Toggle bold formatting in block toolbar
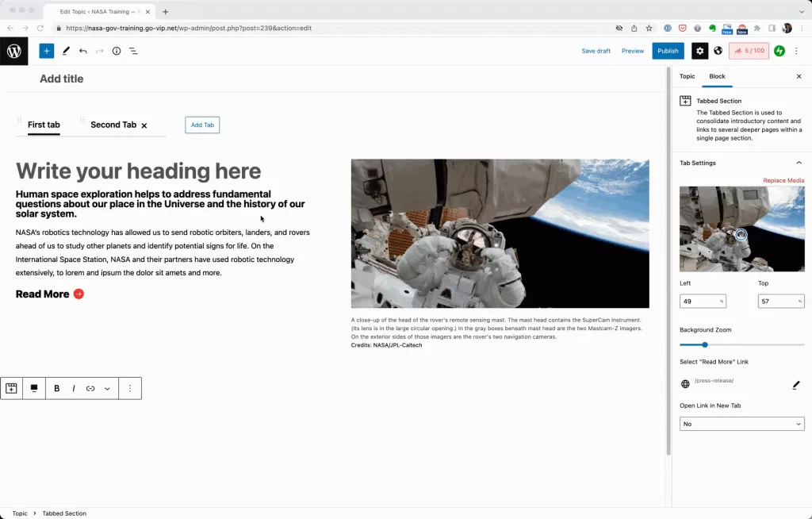This screenshot has width=812, height=519. [57, 389]
